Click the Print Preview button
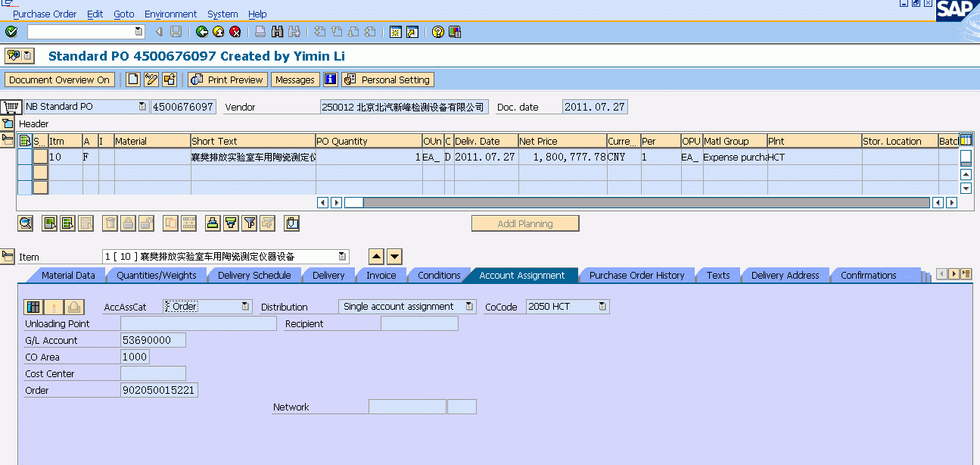The width and height of the screenshot is (980, 465). point(227,80)
